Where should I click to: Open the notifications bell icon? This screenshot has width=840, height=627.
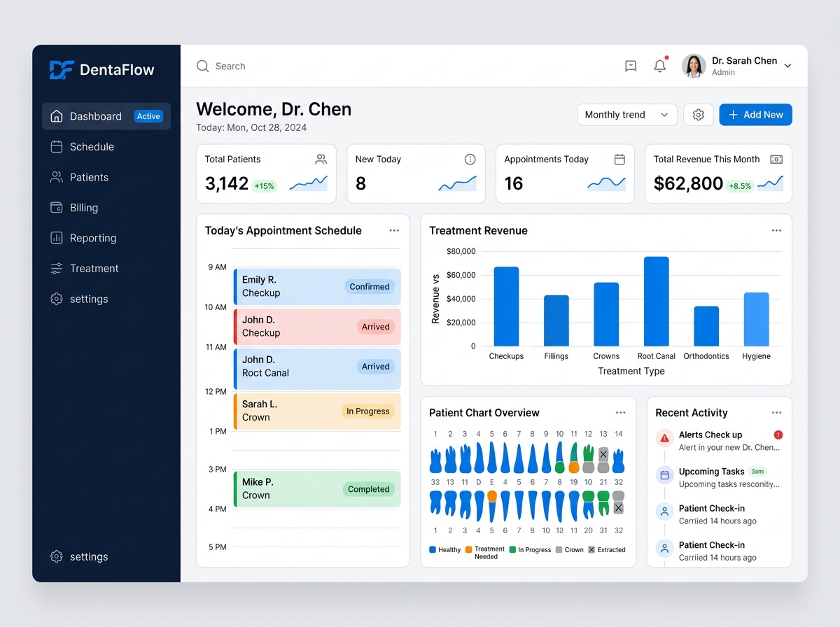pos(659,66)
